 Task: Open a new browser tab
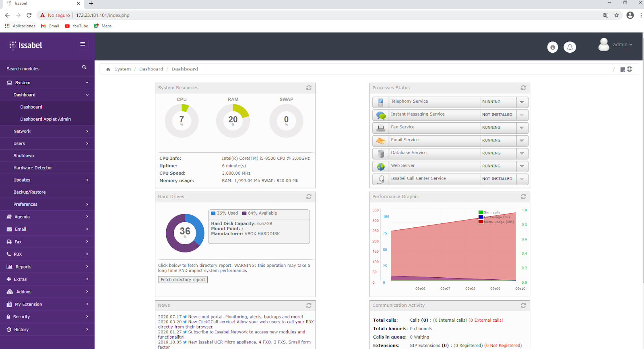coord(91,3)
